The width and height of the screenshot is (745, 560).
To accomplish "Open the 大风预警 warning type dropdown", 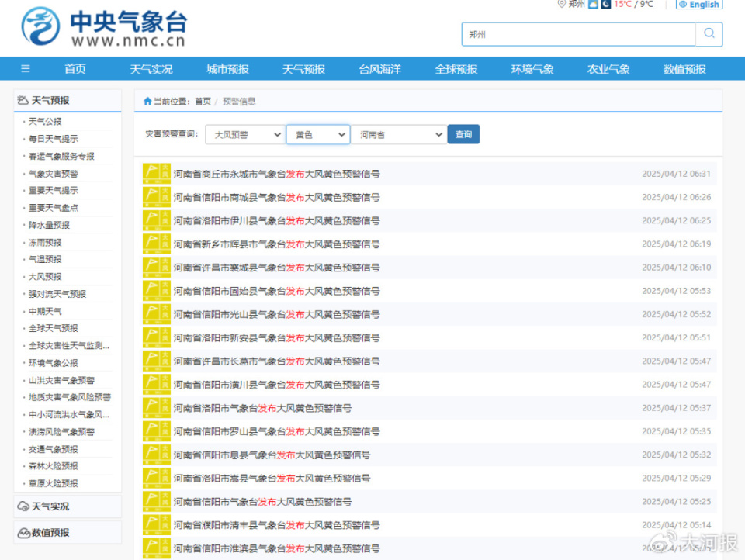I will 245,134.
